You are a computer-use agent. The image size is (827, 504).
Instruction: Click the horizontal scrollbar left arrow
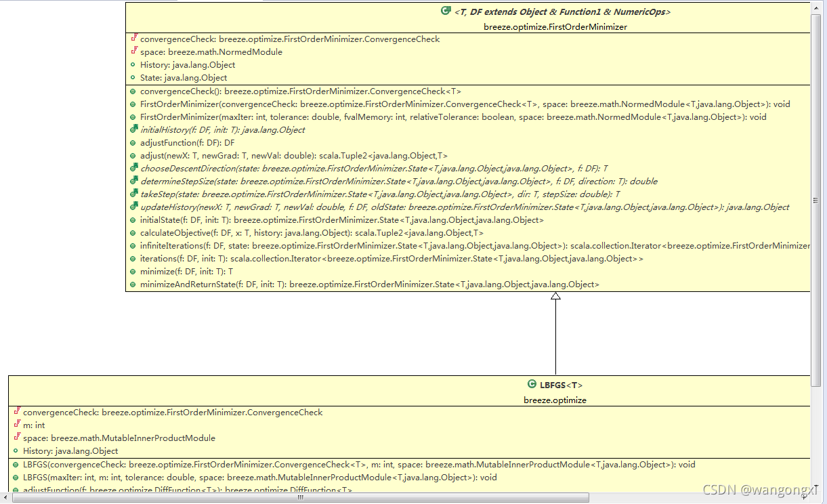click(5, 498)
